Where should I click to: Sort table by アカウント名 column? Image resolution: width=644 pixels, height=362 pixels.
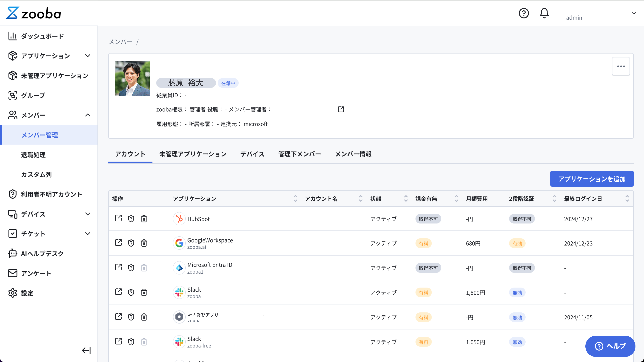pyautogui.click(x=361, y=198)
